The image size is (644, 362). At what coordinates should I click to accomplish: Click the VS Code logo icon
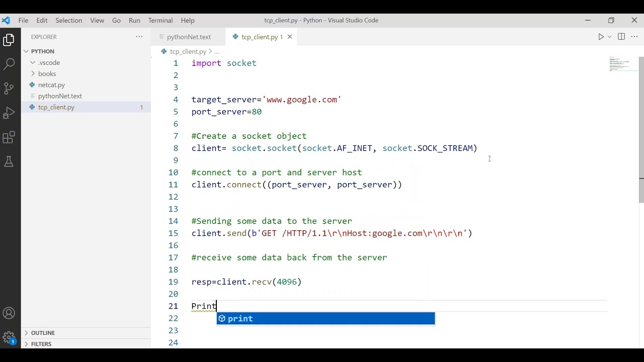coord(6,20)
